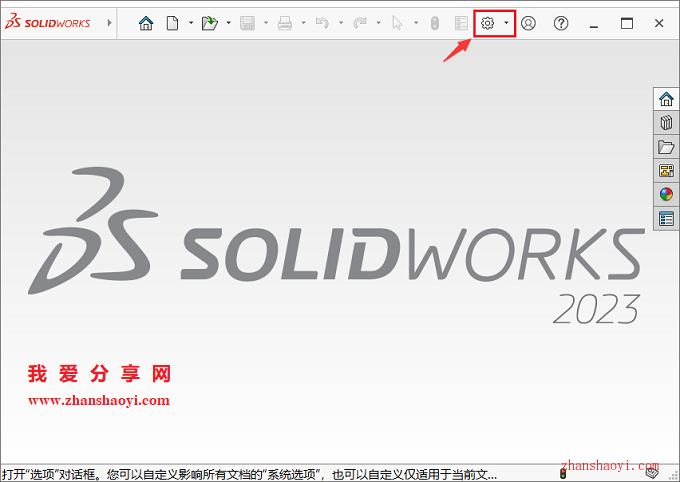
Task: Expand the Redo dropdown arrow
Action: click(379, 23)
